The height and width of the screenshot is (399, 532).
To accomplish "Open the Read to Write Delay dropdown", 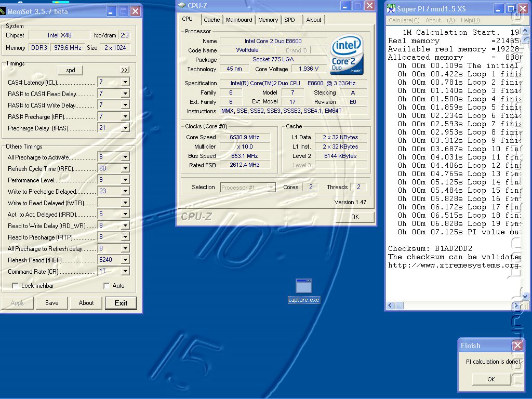I will pyautogui.click(x=126, y=225).
